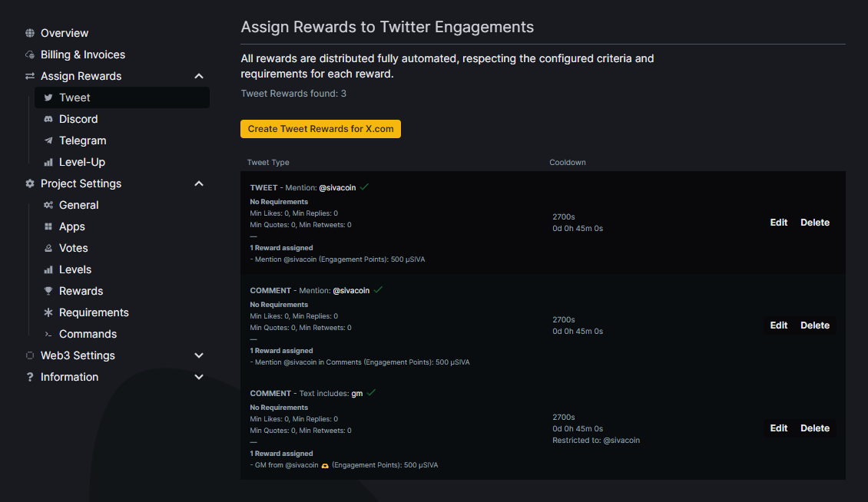Edit the TWEET mention @sivacoin reward
This screenshot has width=868, height=502.
coord(779,223)
